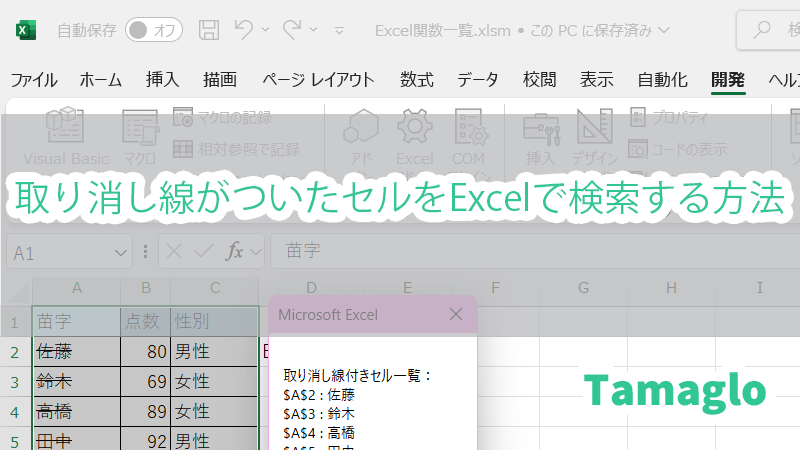This screenshot has height=450, width=800.
Task: Click the save floppy disk icon
Action: pos(208,29)
